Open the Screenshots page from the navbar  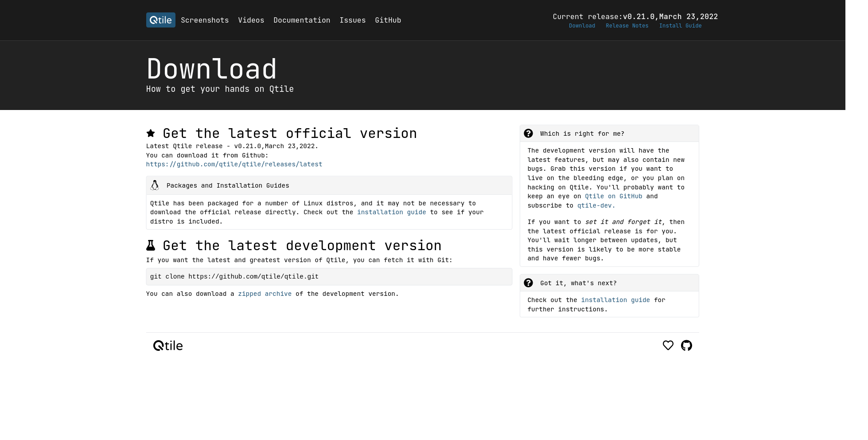pos(205,20)
